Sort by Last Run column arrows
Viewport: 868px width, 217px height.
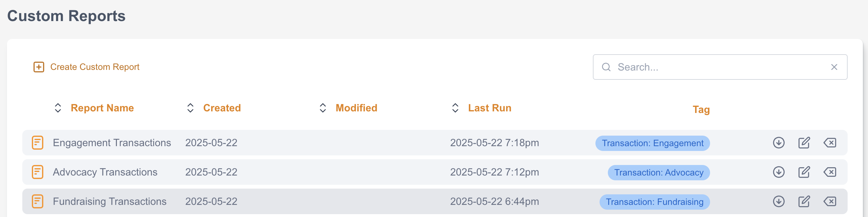[x=455, y=108]
